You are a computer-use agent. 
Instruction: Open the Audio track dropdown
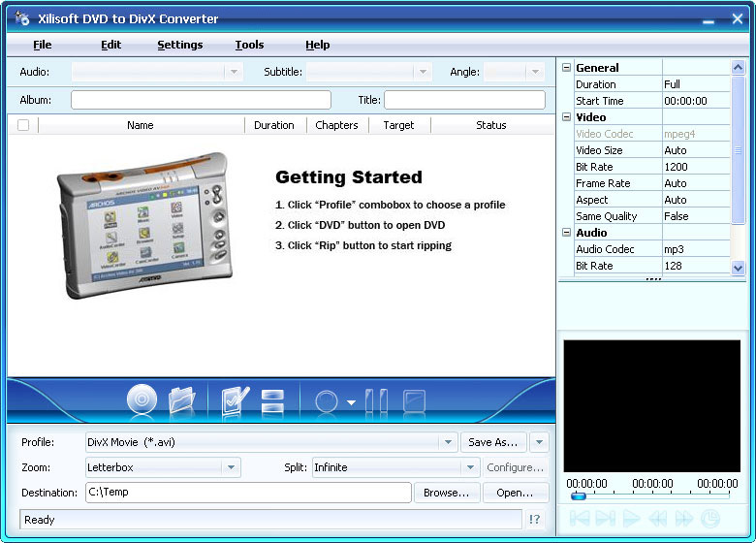pyautogui.click(x=234, y=72)
